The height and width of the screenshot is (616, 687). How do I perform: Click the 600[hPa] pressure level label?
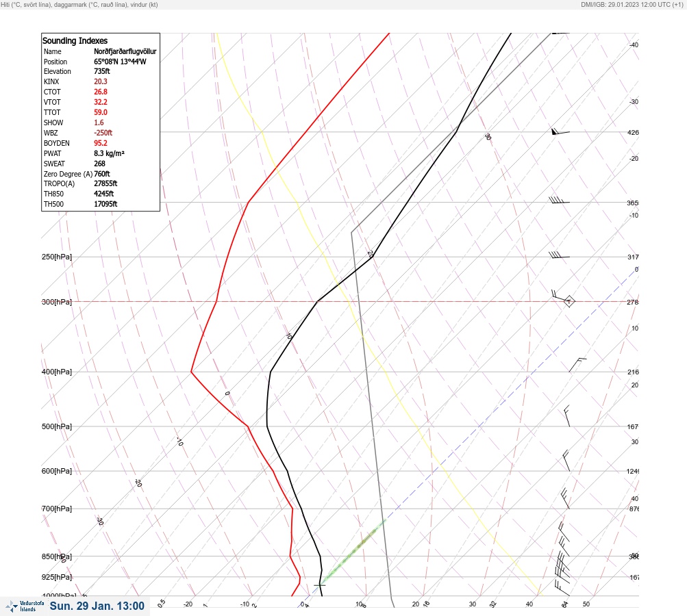point(57,471)
